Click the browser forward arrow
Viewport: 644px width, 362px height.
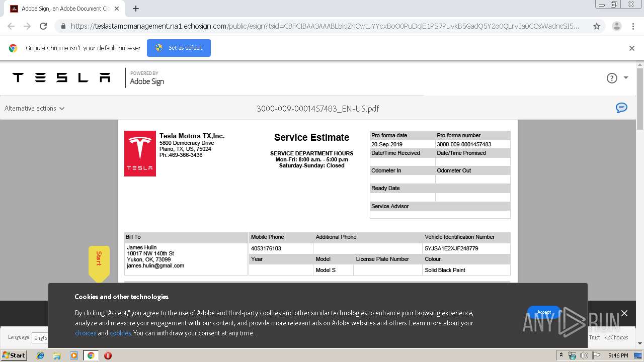(27, 26)
